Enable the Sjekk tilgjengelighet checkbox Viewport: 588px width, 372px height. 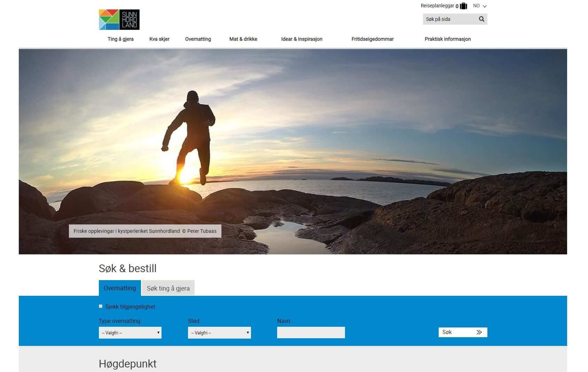101,306
